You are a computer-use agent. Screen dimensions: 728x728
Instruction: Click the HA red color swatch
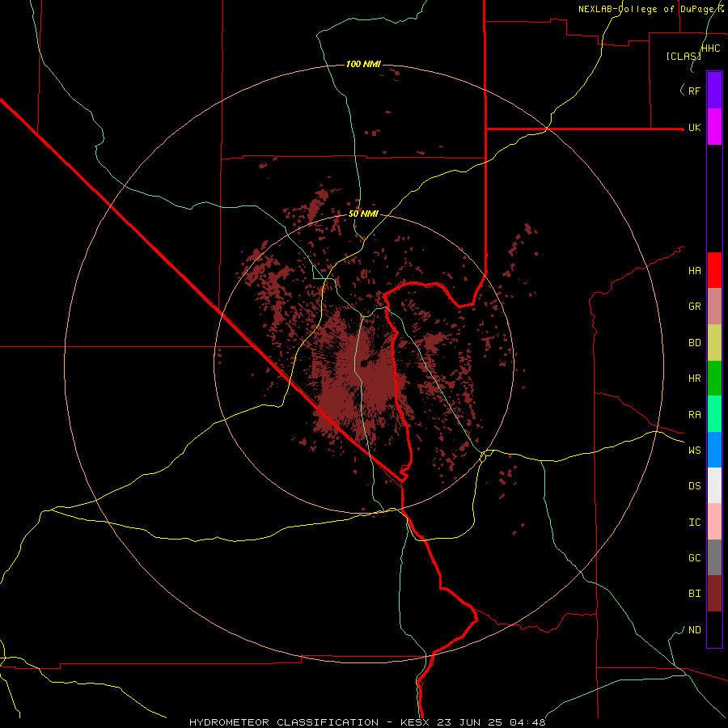[714, 270]
